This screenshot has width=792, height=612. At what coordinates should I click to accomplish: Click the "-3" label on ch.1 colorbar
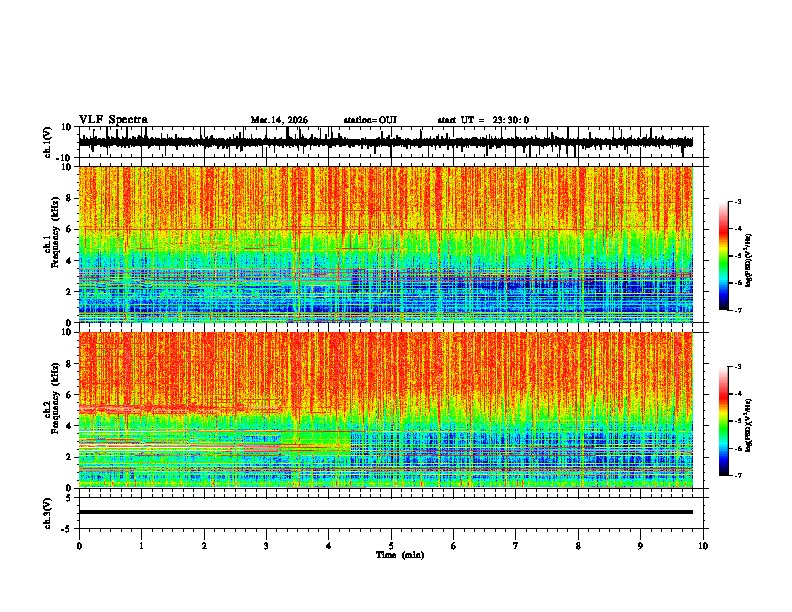pyautogui.click(x=738, y=202)
